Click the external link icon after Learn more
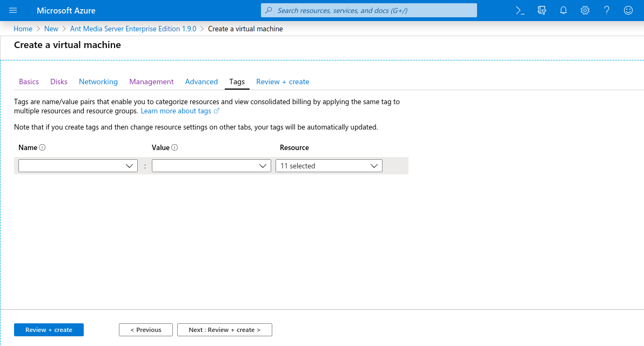 pyautogui.click(x=217, y=111)
